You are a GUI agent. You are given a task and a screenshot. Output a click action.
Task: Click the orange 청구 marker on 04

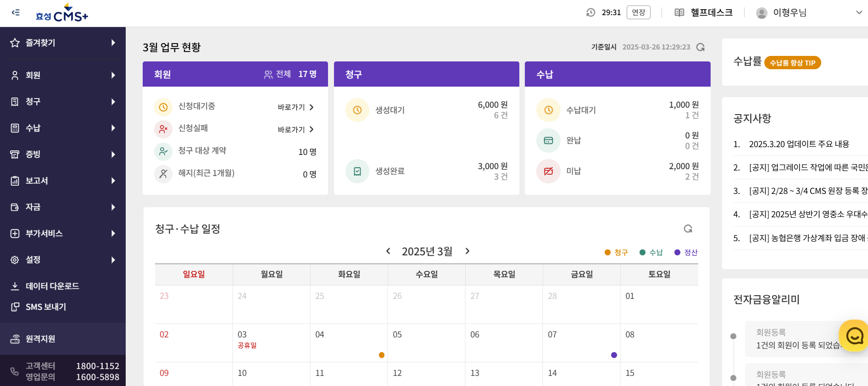(382, 355)
